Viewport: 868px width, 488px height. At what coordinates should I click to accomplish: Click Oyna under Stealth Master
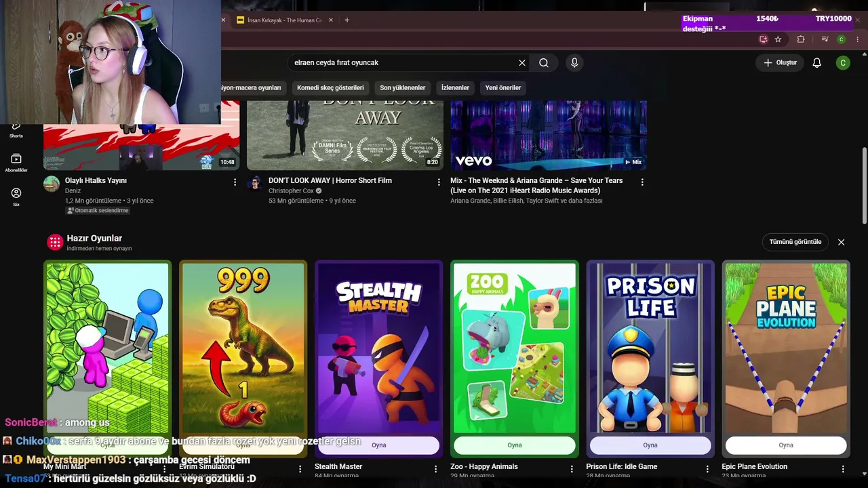coord(378,445)
